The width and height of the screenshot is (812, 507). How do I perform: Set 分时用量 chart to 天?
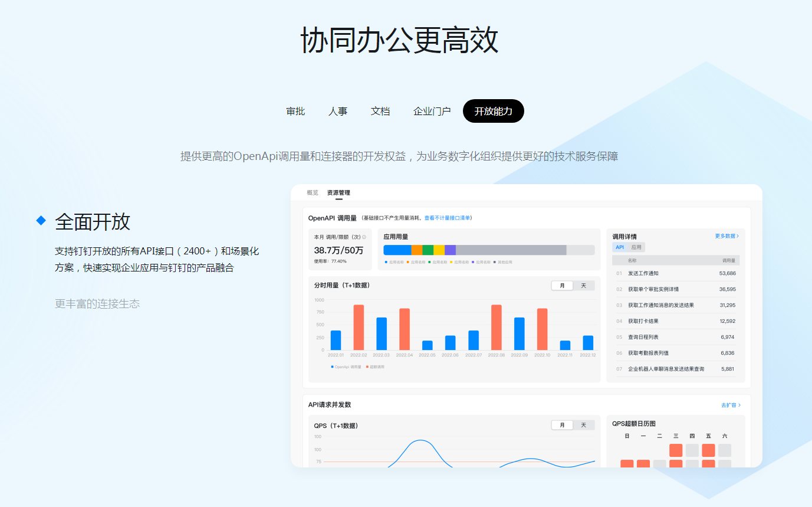point(583,286)
